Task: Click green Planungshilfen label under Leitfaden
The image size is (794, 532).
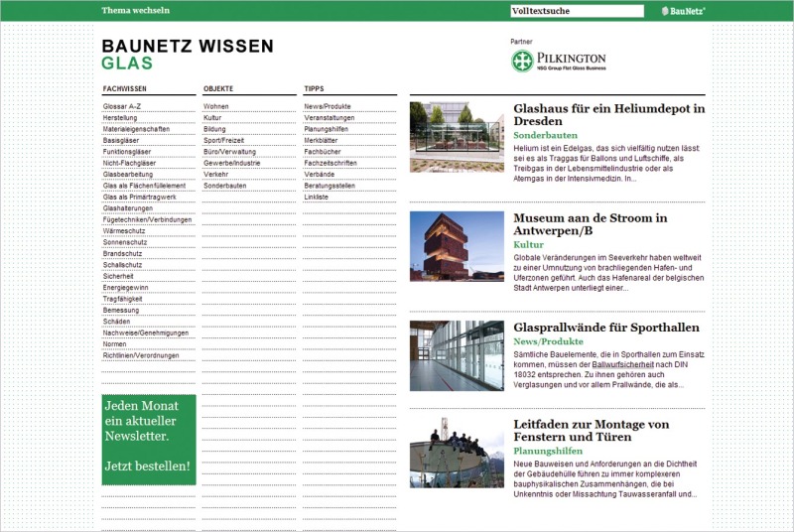Action: click(548, 451)
